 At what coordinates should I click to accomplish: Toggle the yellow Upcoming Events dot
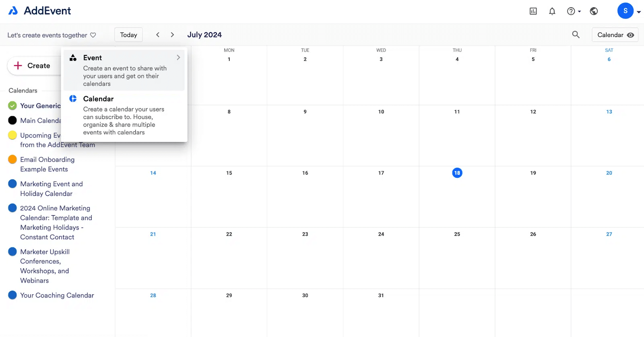click(12, 135)
